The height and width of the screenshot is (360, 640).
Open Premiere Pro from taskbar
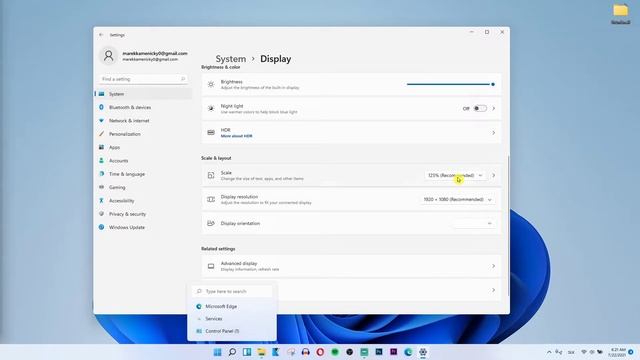pyautogui.click(x=393, y=352)
